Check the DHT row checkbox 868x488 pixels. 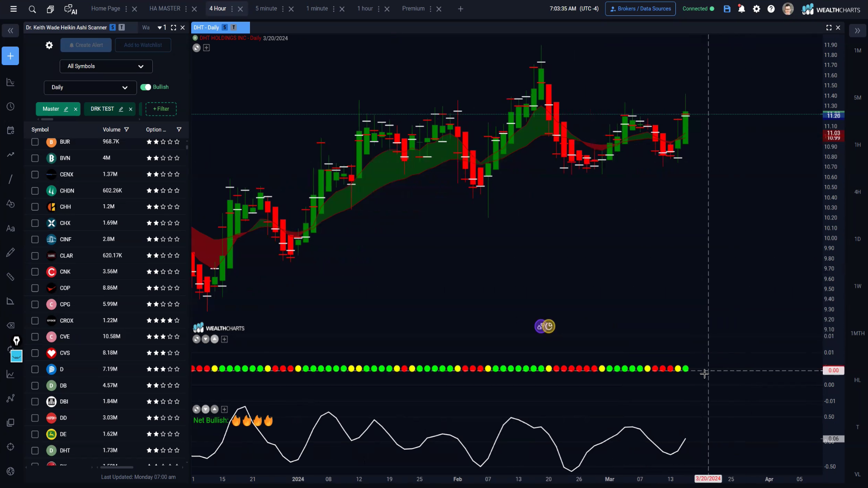[x=35, y=450]
